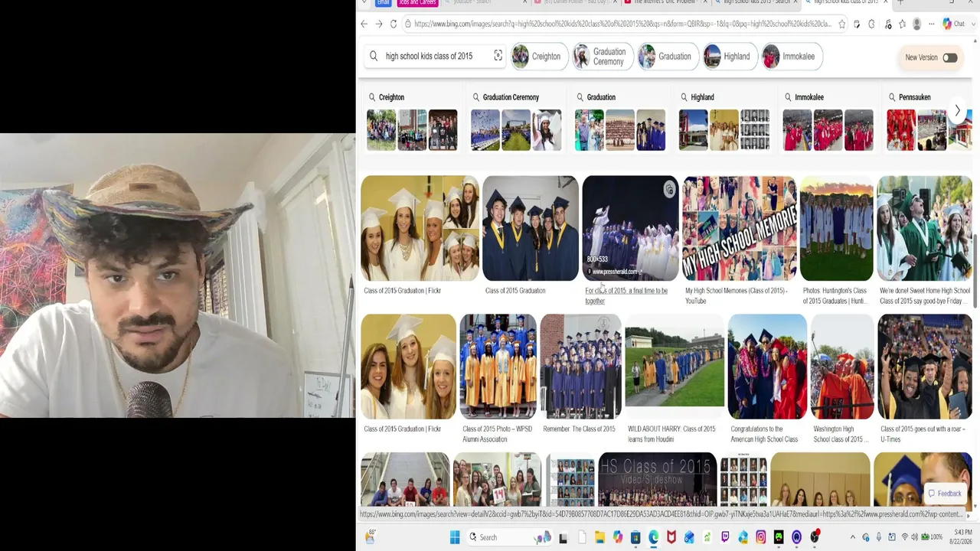The image size is (980, 551).
Task: Open Instagram from the taskbar
Action: [x=760, y=537]
